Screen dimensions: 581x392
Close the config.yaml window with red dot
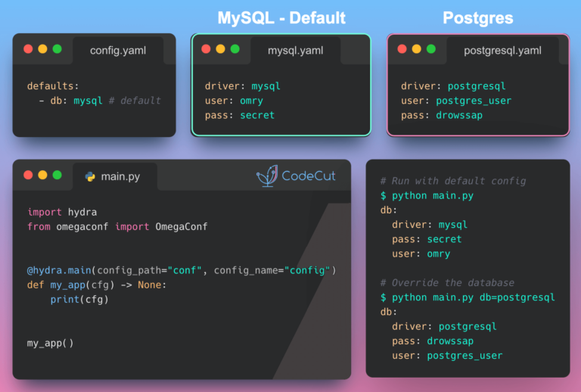click(28, 49)
